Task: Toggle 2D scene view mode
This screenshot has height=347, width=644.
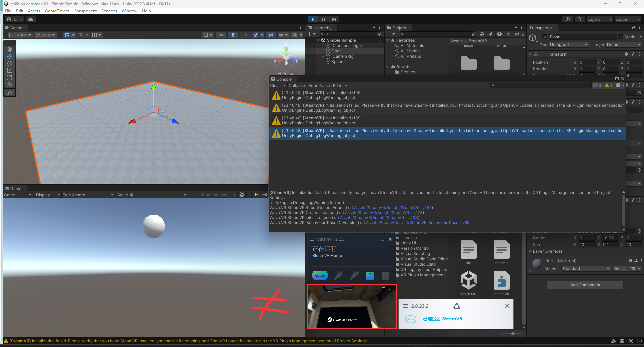Action: click(x=221, y=35)
